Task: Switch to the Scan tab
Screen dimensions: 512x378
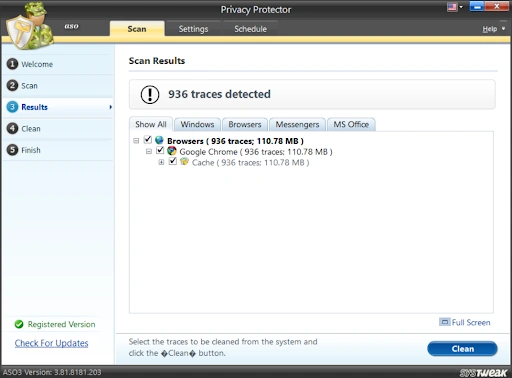Action: [137, 29]
